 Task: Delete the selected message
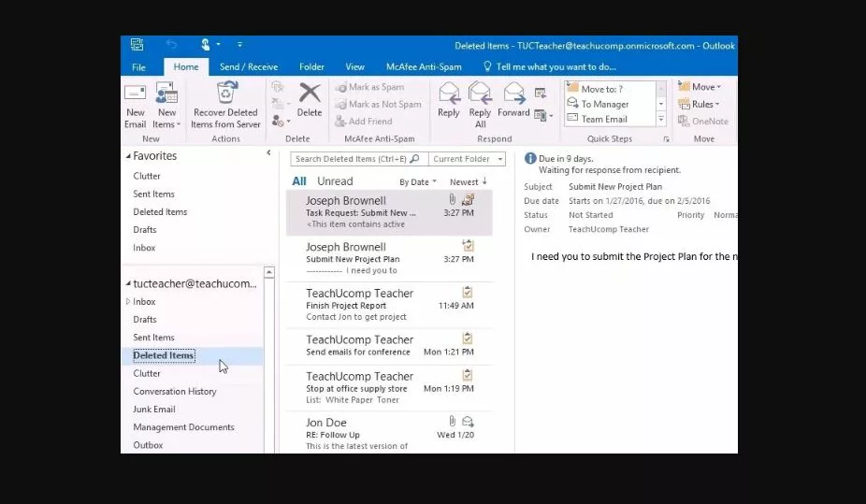point(310,100)
